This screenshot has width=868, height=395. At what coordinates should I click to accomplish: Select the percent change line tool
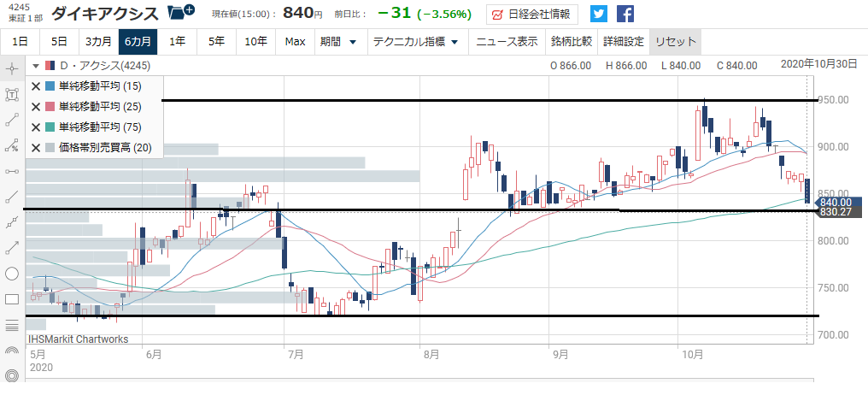point(12,145)
